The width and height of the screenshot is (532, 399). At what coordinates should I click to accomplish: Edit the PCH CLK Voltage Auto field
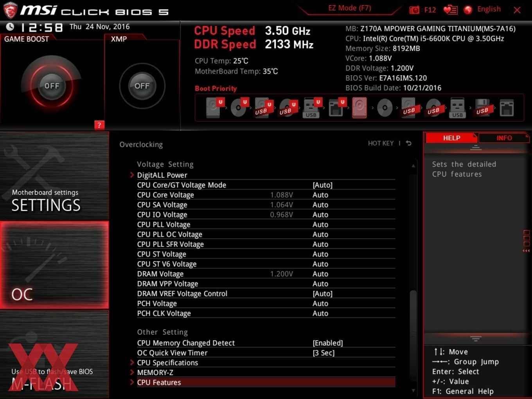pos(320,313)
